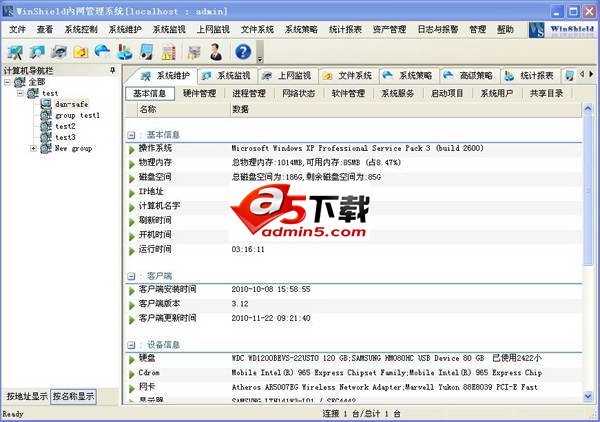This screenshot has width=600, height=422.
Task: Open the 查看 menu
Action: (x=45, y=29)
